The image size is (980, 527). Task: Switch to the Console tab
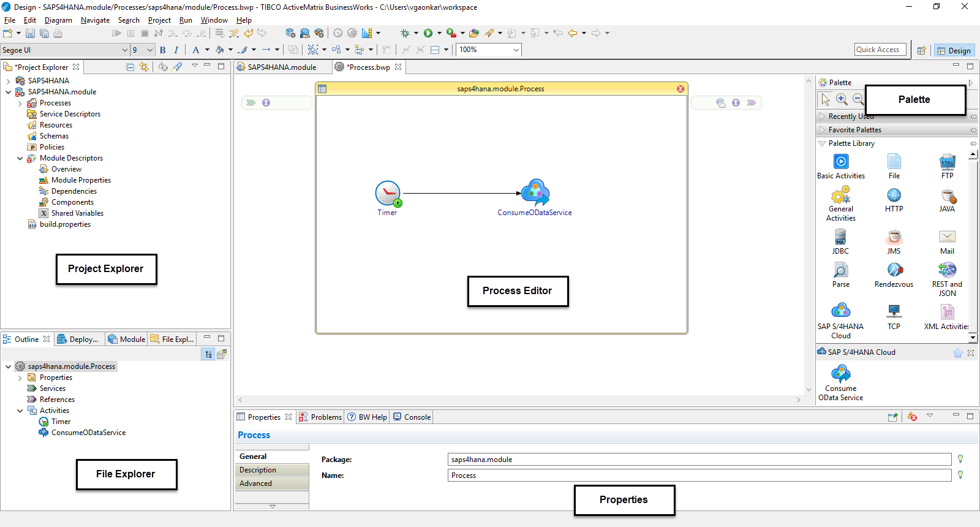[417, 417]
